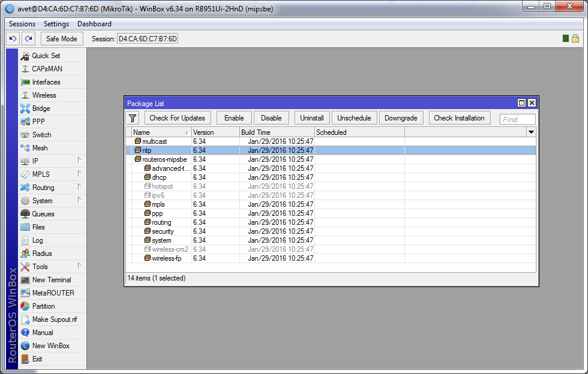Open the filter funnel icon in Package List
This screenshot has width=588, height=374.
click(x=133, y=118)
